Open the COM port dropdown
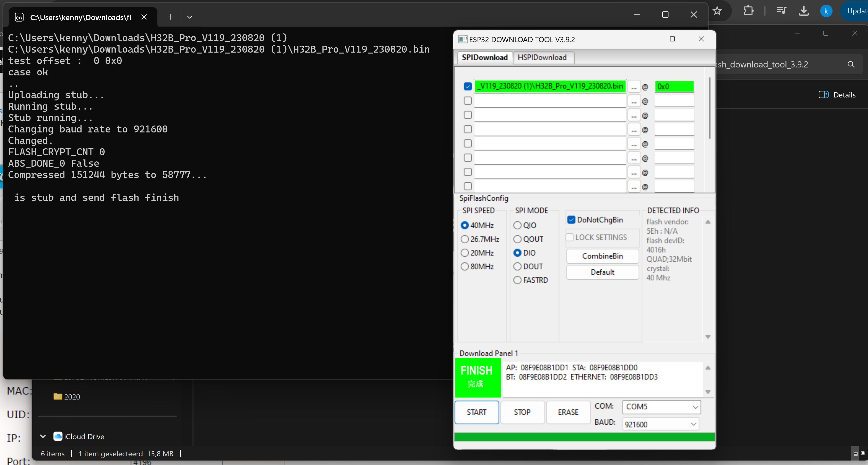This screenshot has width=868, height=465. 695,407
